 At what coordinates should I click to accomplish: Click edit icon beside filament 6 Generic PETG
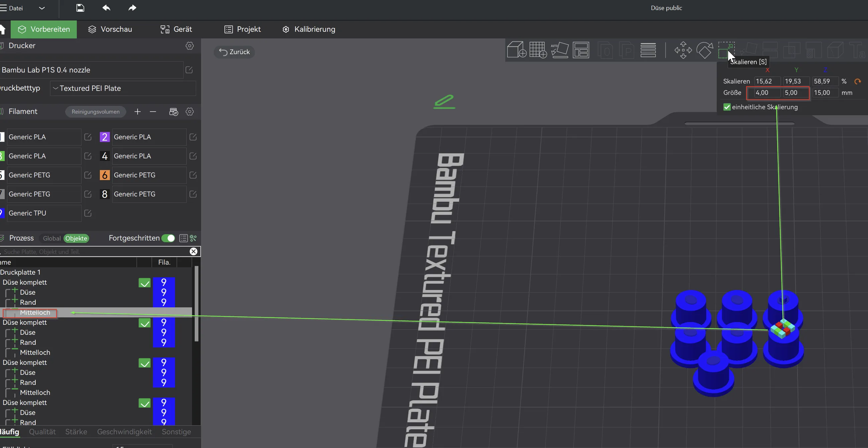(x=193, y=175)
